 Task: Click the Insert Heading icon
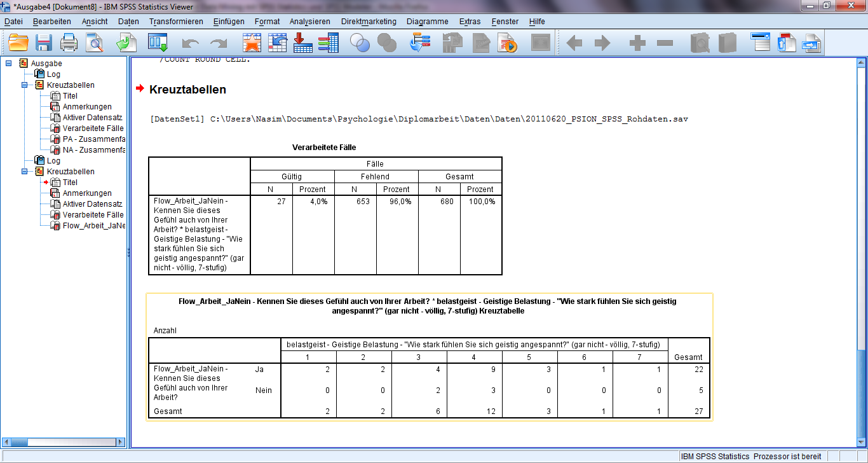[x=760, y=43]
